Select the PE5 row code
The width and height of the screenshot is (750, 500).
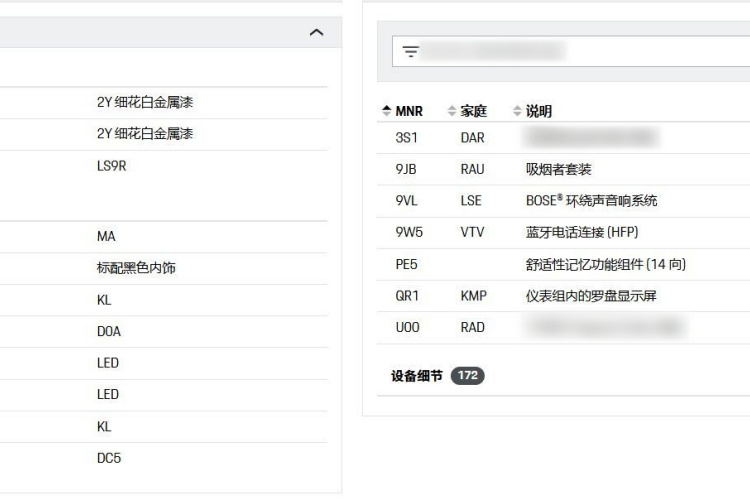pos(407,265)
